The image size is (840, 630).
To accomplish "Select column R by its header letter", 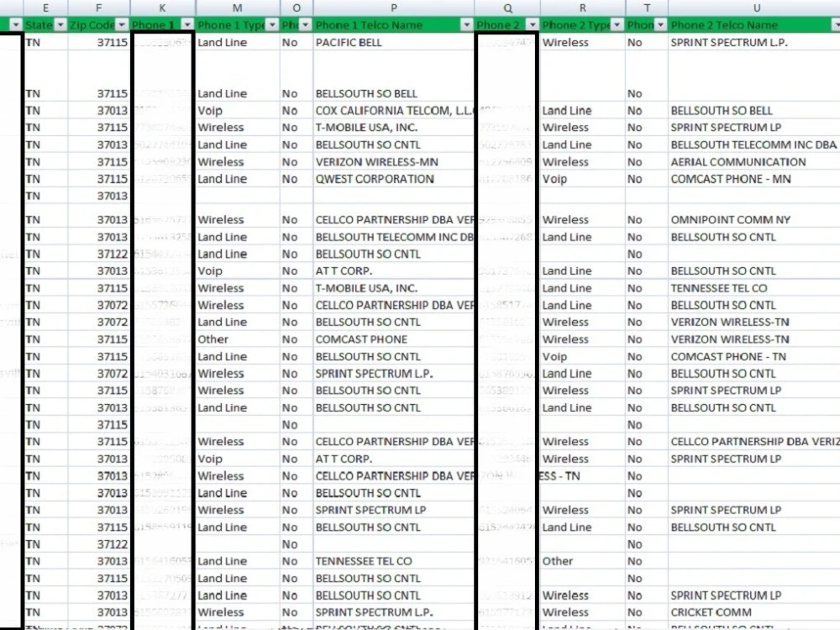I will tap(582, 8).
